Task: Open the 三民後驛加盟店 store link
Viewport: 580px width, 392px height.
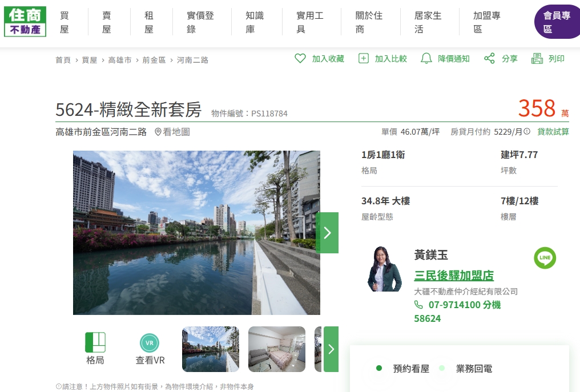Action: coord(453,276)
